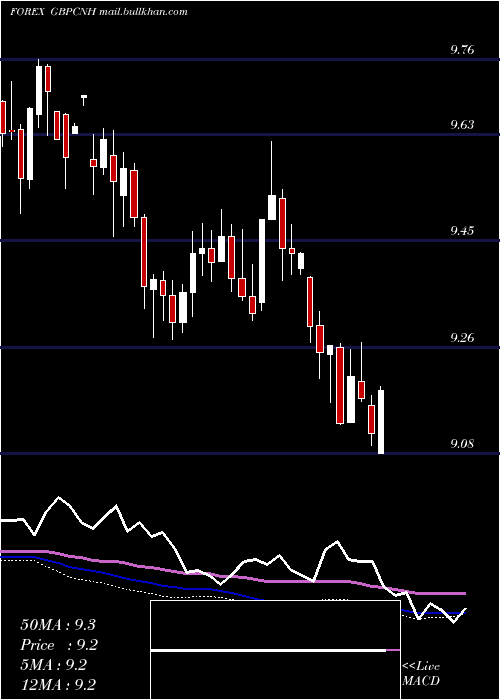Click the Price : 9.2 readout
The image size is (500, 700).
click(59, 645)
